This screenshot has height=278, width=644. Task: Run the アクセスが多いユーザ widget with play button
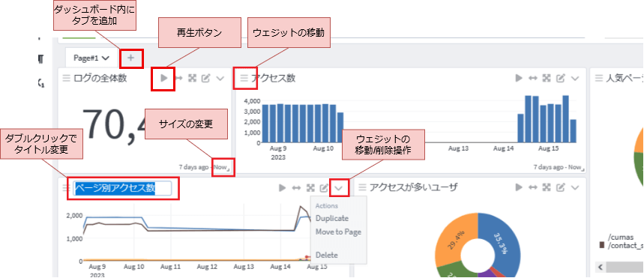tap(519, 187)
